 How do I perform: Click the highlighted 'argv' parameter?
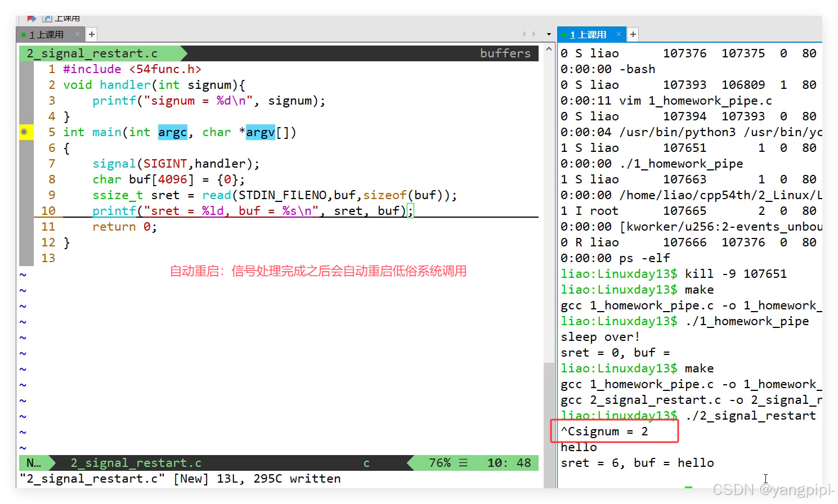coord(260,132)
